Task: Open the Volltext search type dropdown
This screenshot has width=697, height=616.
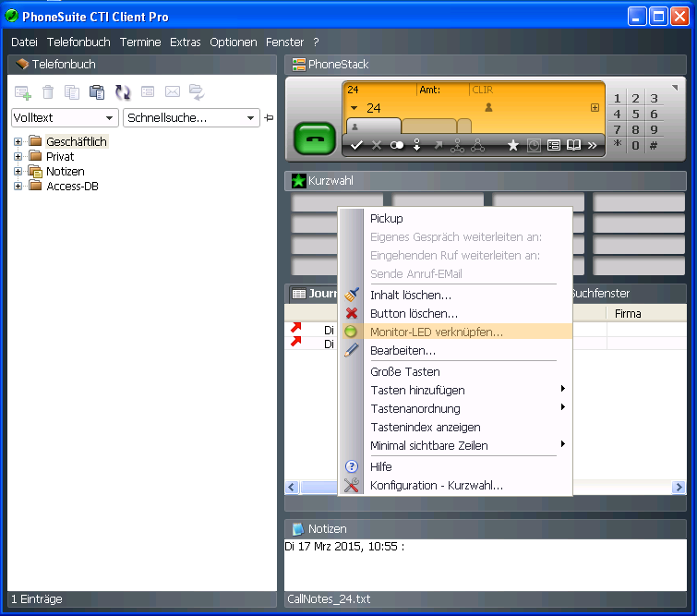Action: 110,118
